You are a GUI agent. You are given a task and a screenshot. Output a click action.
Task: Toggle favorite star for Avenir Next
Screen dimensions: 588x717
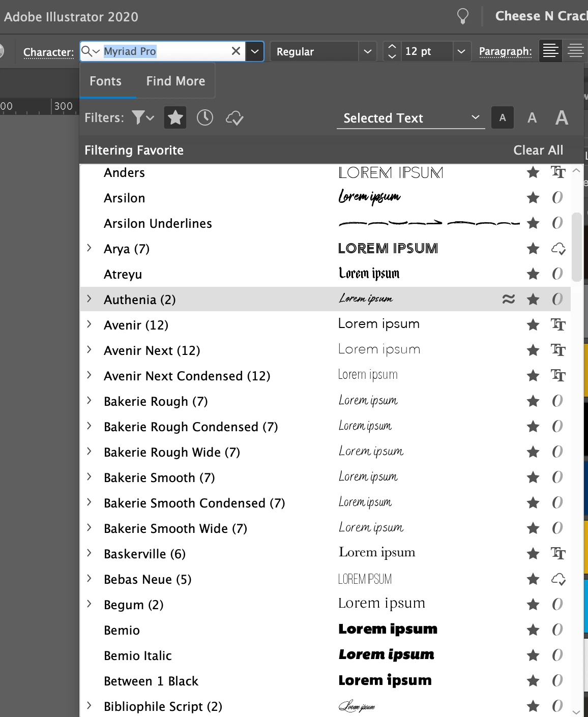pyautogui.click(x=533, y=350)
